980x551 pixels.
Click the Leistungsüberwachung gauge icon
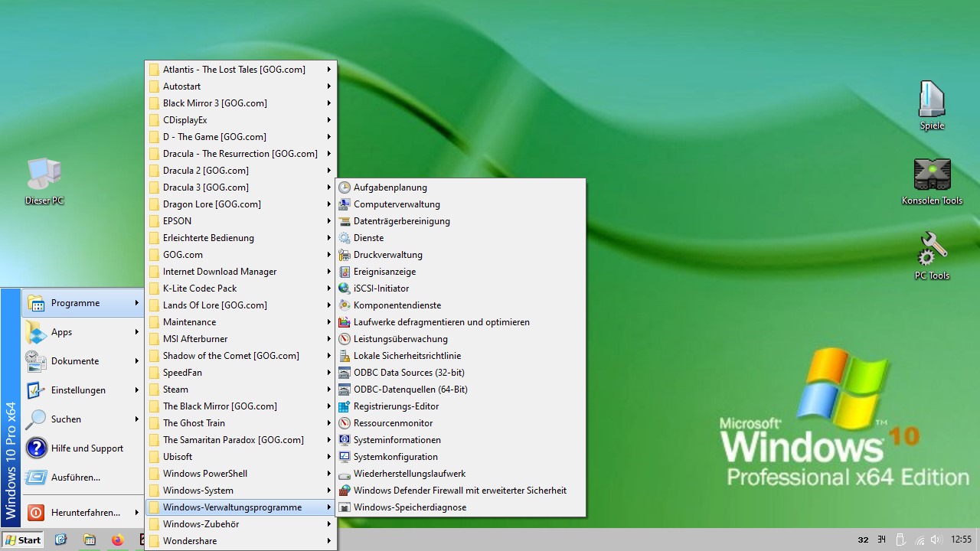coord(345,339)
